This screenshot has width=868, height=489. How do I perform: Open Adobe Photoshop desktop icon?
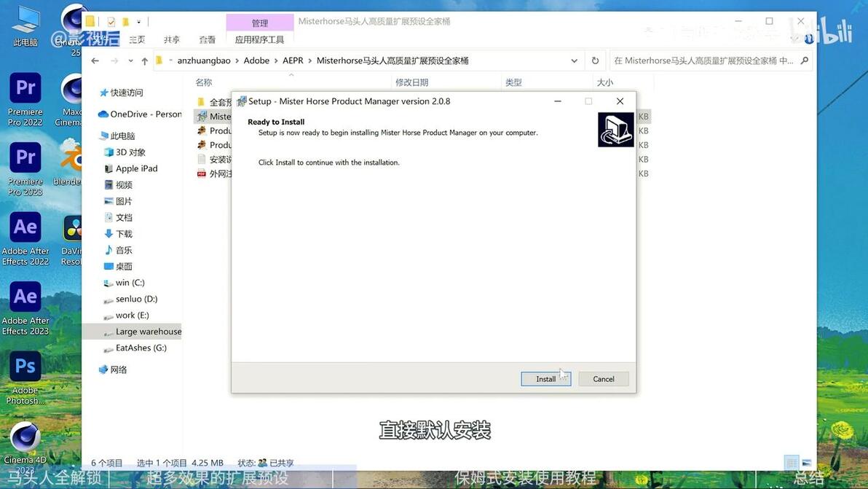tap(25, 378)
